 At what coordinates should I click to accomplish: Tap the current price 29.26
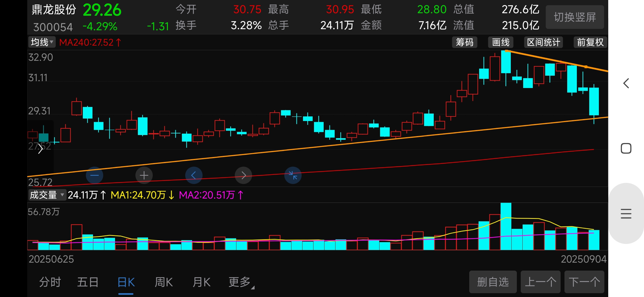click(x=102, y=10)
